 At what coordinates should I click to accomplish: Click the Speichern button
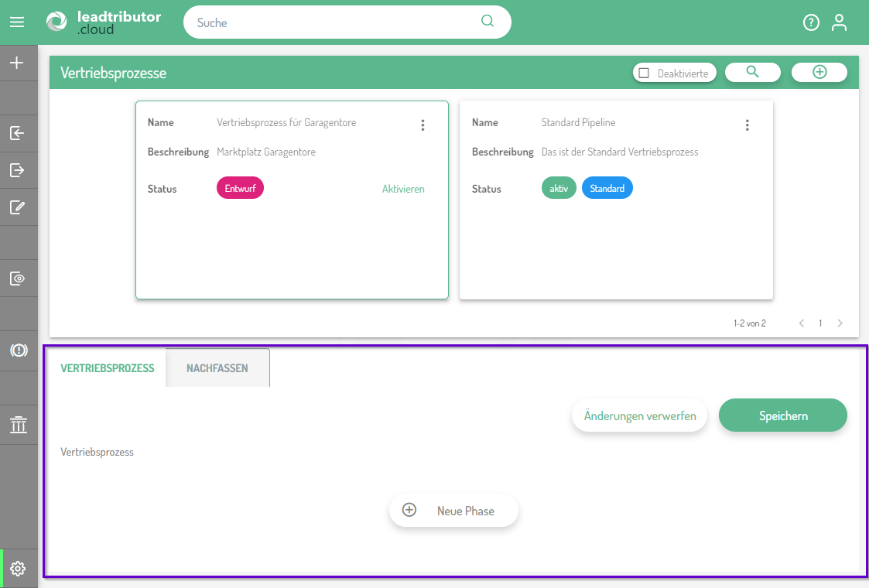[782, 415]
